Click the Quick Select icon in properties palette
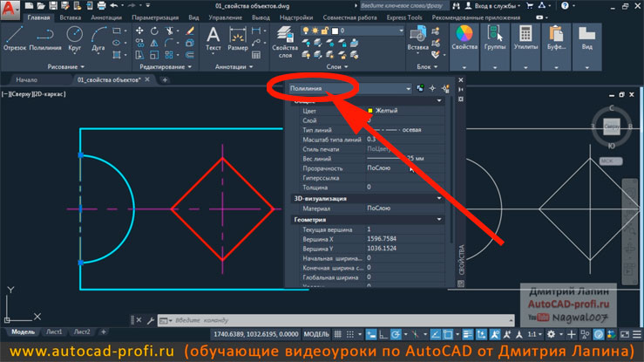This screenshot has width=644, height=362. [x=445, y=88]
